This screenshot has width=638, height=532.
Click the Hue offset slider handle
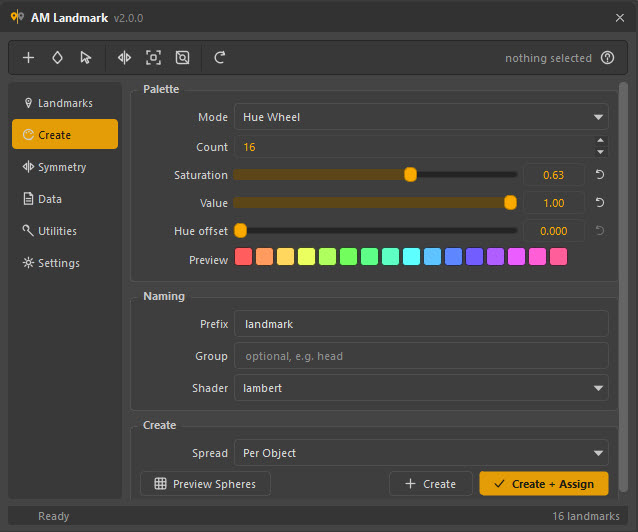pyautogui.click(x=240, y=231)
